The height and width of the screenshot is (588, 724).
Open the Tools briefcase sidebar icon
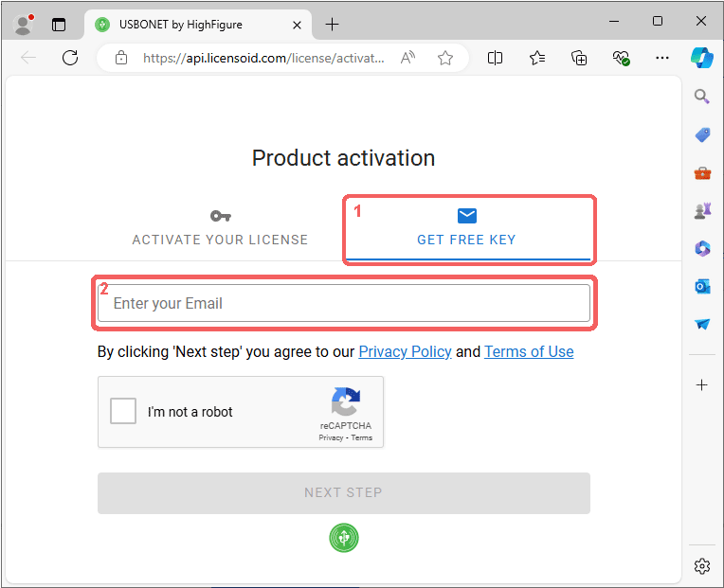tap(702, 173)
